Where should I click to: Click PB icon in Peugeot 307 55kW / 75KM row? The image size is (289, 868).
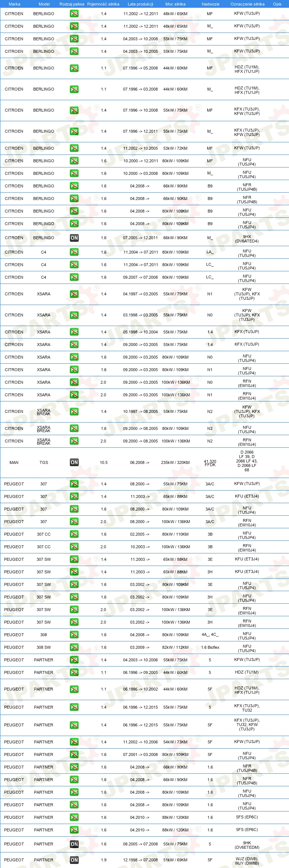[x=74, y=484]
